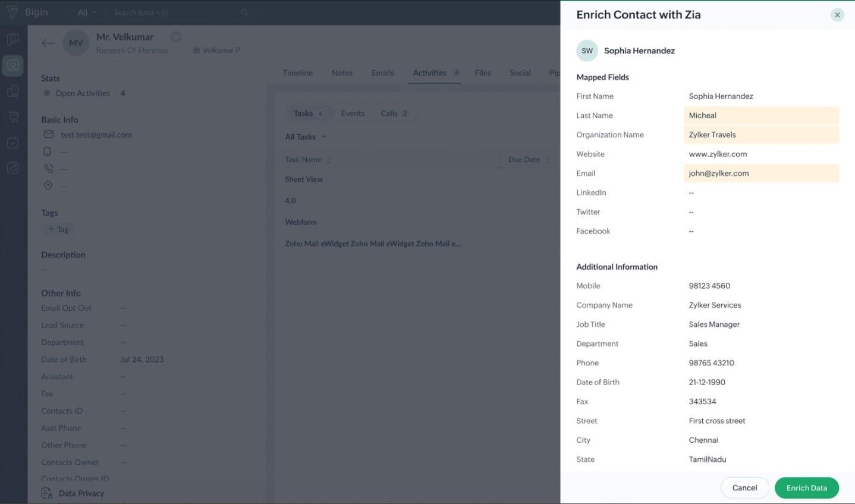Click the Mobile value 98123 4560
The height and width of the screenshot is (504, 855).
709,286
